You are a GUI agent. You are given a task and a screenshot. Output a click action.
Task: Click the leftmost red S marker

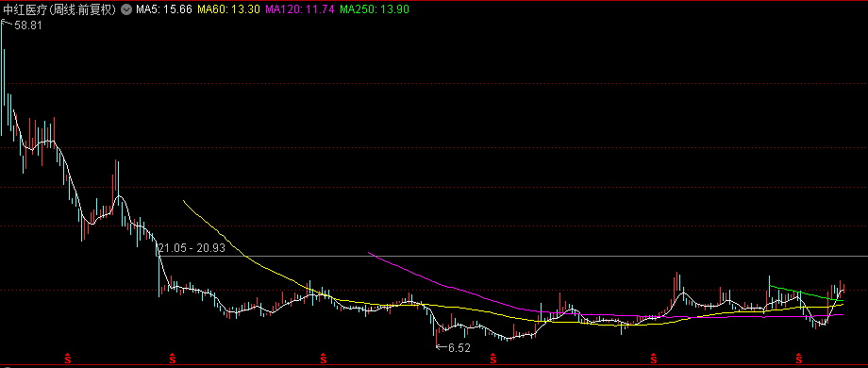[x=68, y=359]
